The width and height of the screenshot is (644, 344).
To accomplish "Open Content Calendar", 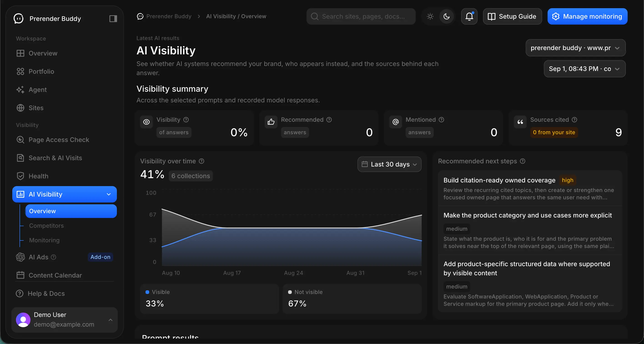I will pyautogui.click(x=65, y=275).
